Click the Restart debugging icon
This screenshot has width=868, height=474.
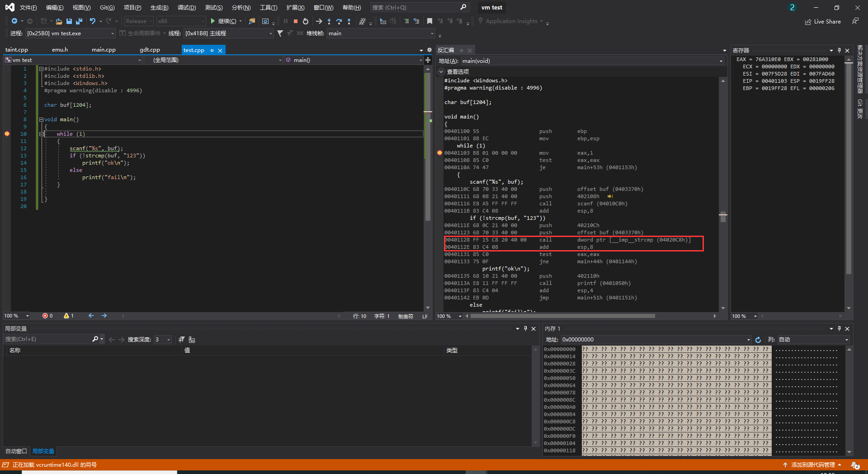tap(306, 21)
